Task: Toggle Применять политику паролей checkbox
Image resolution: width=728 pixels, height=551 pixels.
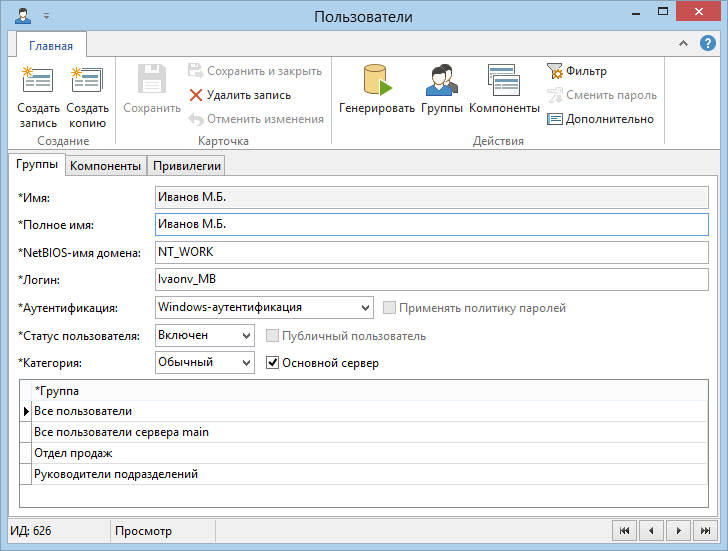Action: point(389,308)
